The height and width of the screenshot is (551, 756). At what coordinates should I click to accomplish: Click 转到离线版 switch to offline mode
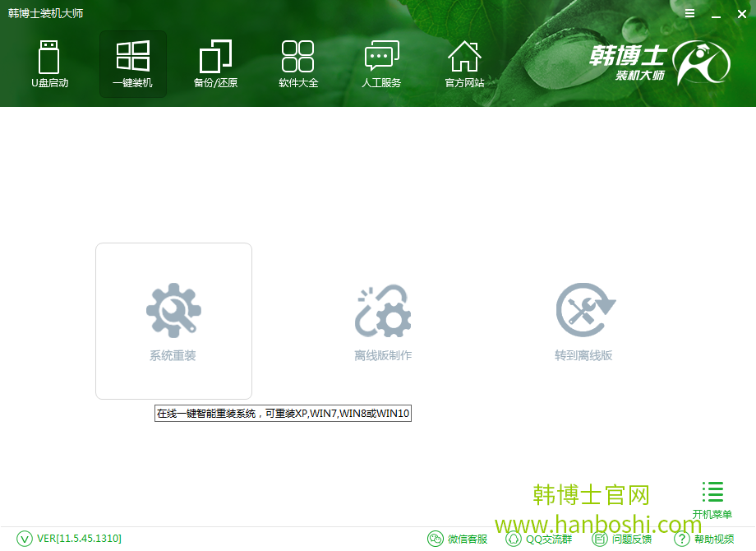(585, 321)
